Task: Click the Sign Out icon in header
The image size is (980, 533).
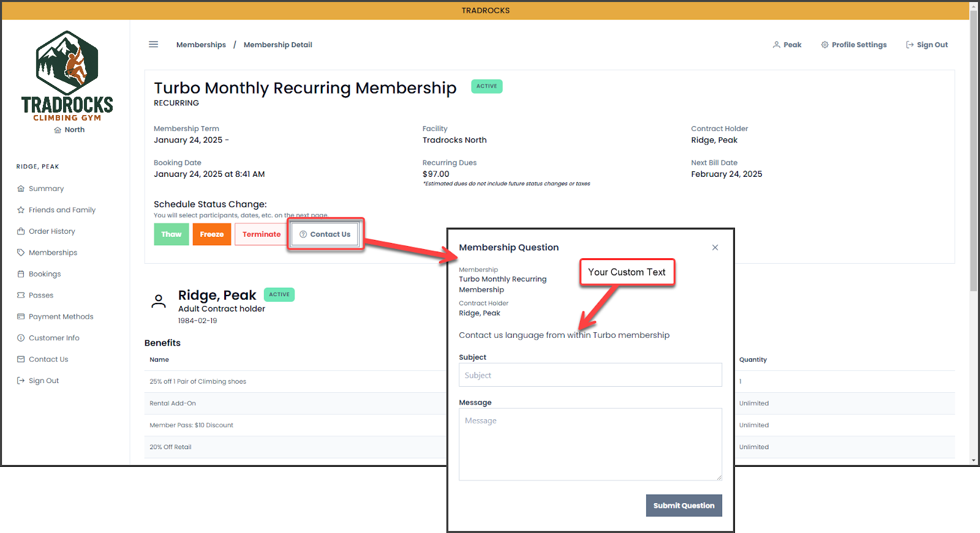Action: pyautogui.click(x=910, y=45)
